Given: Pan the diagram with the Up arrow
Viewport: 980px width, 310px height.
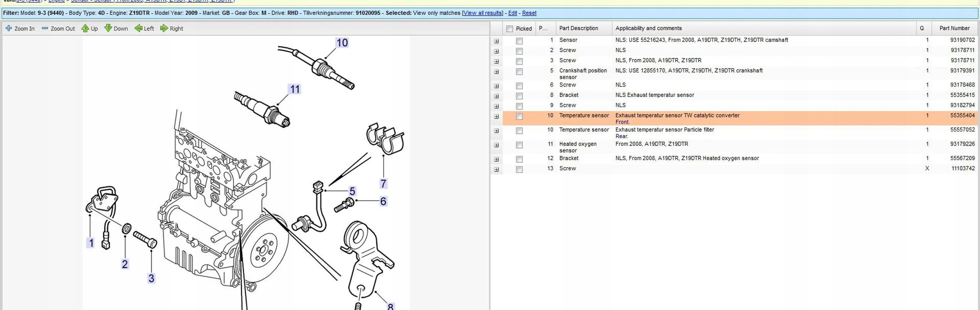Looking at the screenshot, I should pyautogui.click(x=85, y=28).
